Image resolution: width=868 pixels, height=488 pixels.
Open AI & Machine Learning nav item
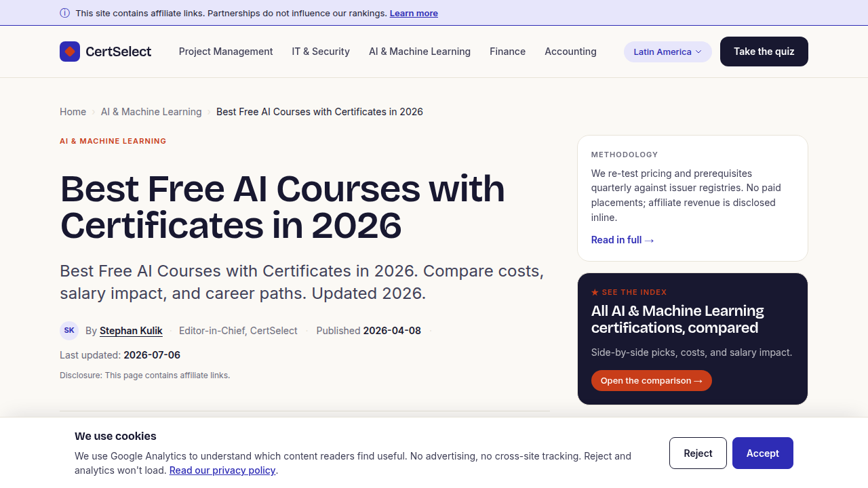point(420,52)
